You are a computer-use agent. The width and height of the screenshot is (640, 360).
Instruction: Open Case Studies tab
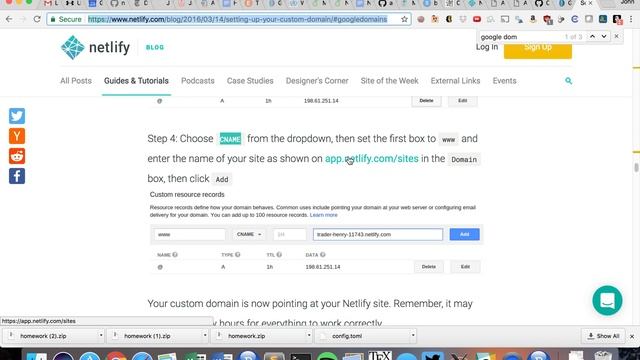point(250,81)
